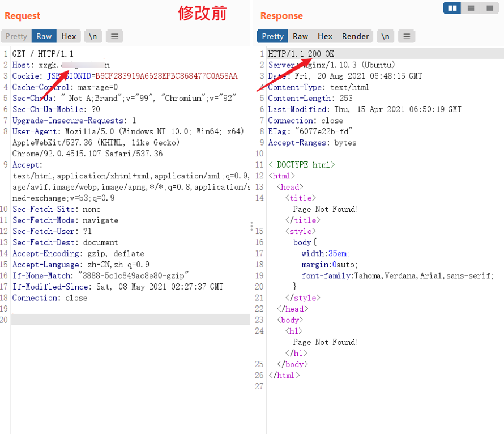Click the pane divider handle dots

[x=251, y=226]
